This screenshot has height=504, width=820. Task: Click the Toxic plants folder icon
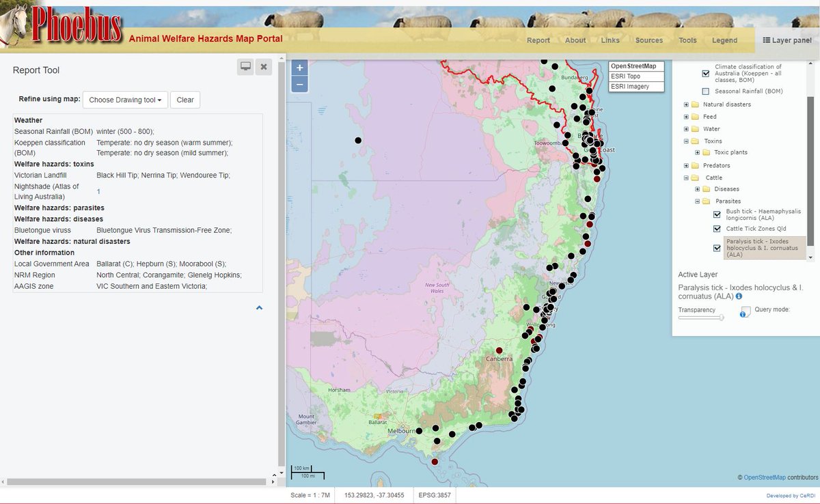click(x=707, y=153)
